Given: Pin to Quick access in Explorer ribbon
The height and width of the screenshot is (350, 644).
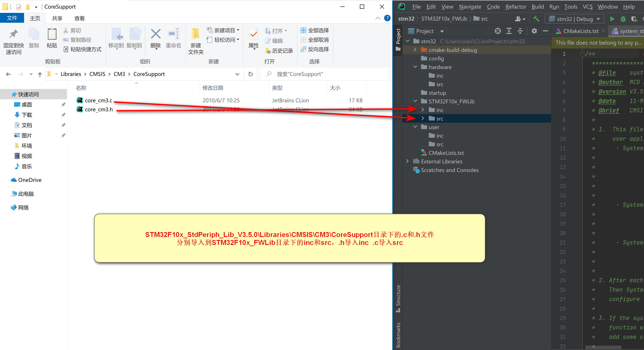Looking at the screenshot, I should click(14, 41).
